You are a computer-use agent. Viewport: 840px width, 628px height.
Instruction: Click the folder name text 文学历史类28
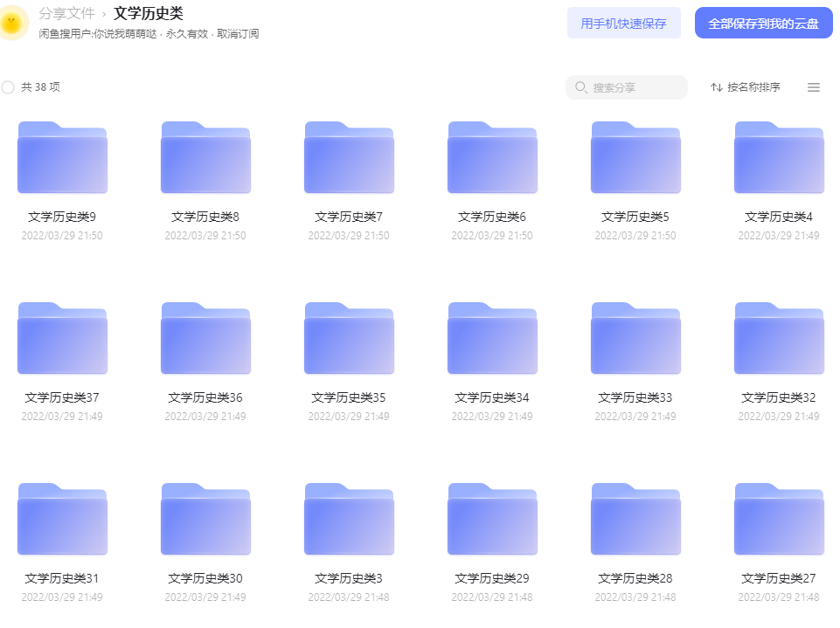[635, 579]
